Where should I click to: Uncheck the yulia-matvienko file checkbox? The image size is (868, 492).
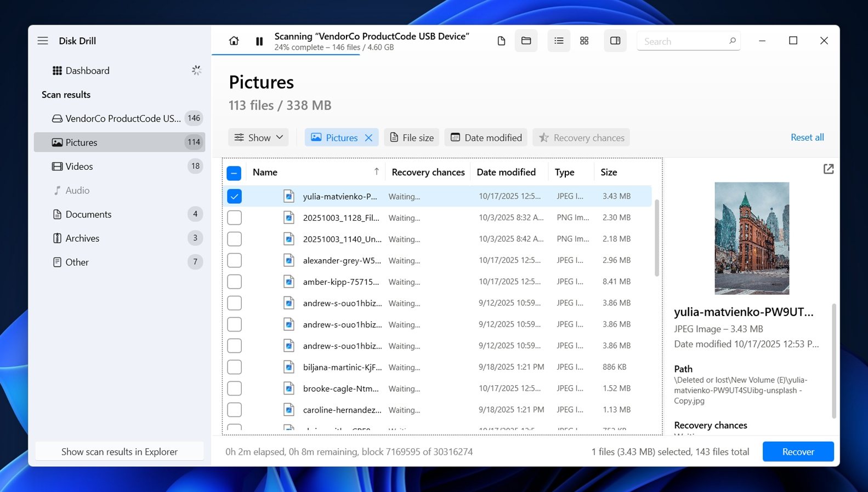click(234, 196)
